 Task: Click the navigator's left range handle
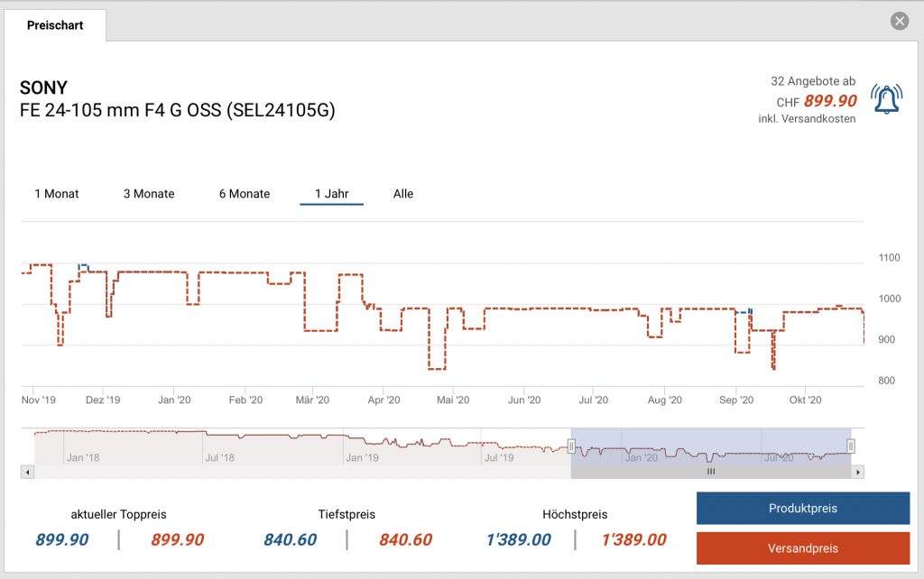[571, 446]
